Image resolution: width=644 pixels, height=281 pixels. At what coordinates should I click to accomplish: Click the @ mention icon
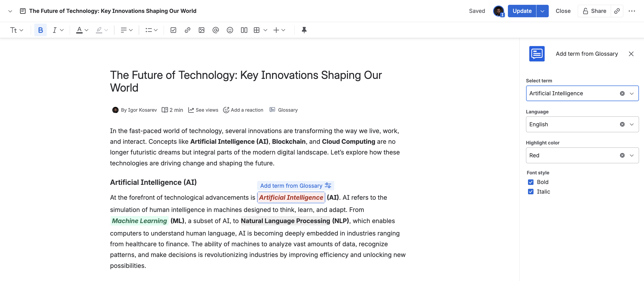pos(215,30)
